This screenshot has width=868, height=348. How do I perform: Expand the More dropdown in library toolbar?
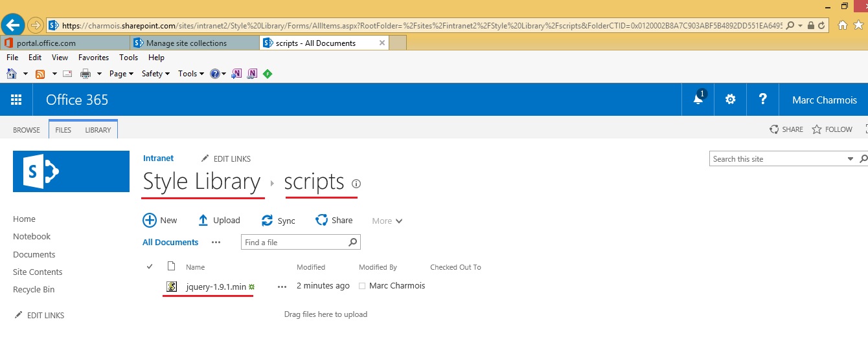point(387,221)
